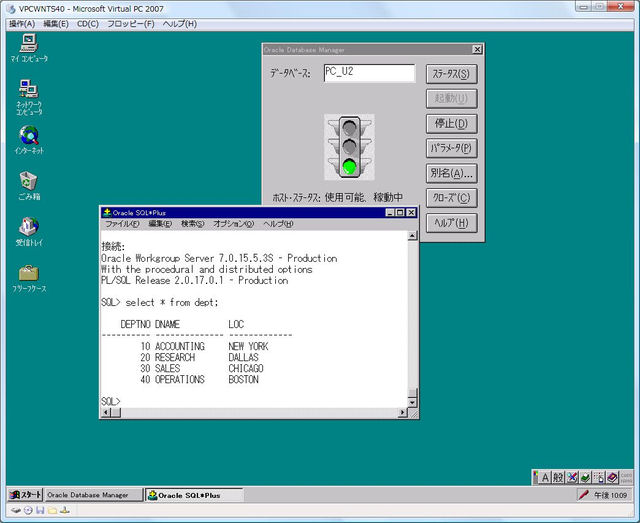Click the 別名(A)... alias button

coord(451,173)
